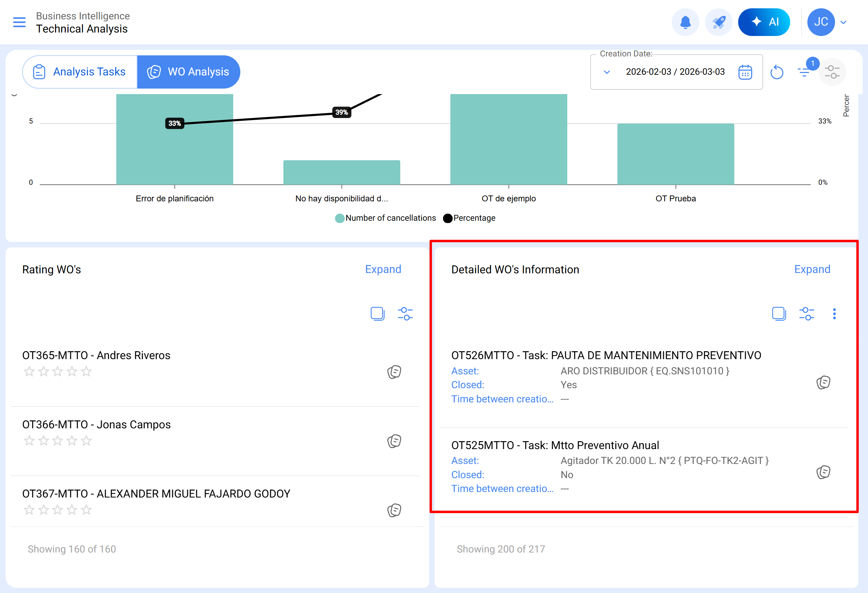
Task: Open the hamburger navigation menu
Action: tap(19, 22)
